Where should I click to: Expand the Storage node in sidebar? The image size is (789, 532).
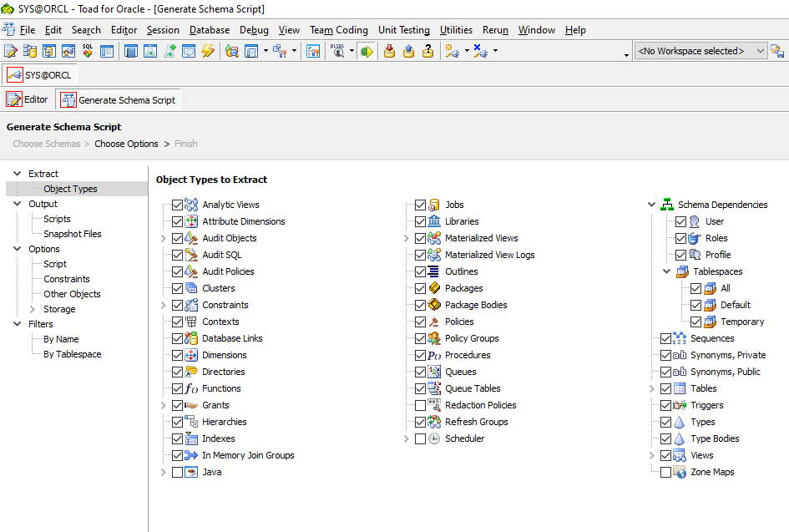click(33, 309)
